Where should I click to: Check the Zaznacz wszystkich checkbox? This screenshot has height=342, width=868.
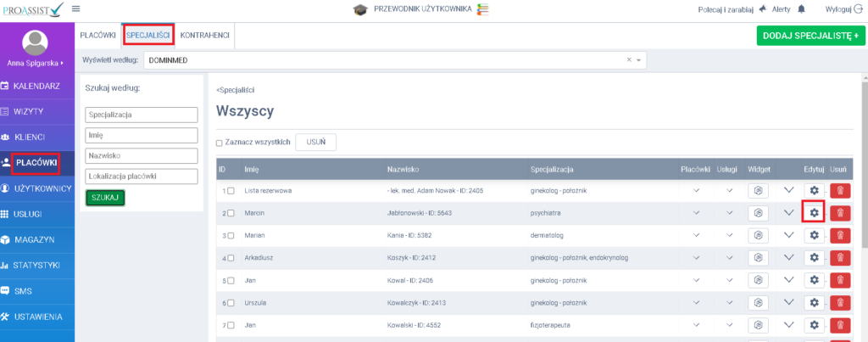pyautogui.click(x=220, y=143)
